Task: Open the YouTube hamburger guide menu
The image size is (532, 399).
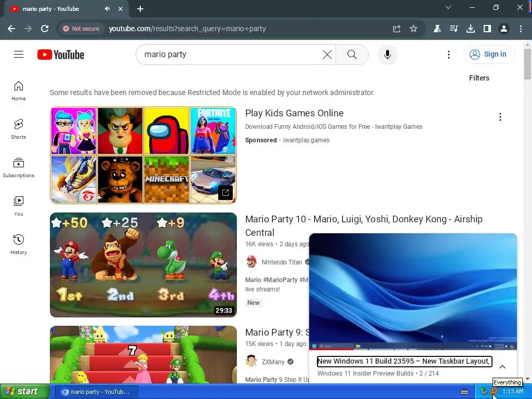Action: (x=19, y=54)
